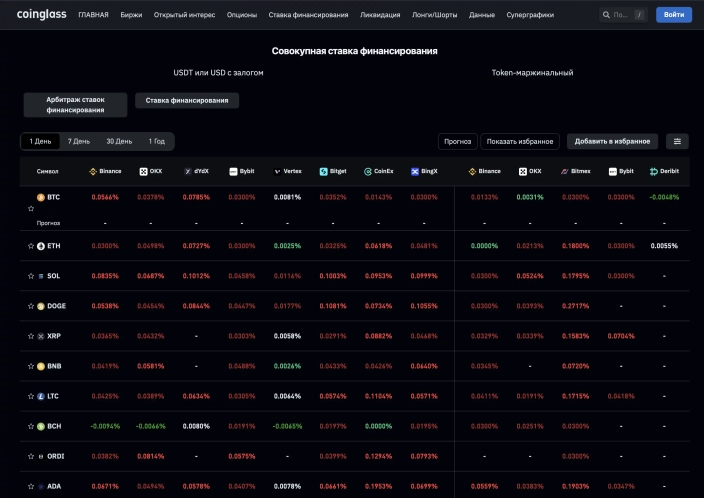Click the Bitcoin coin icon

[41, 198]
